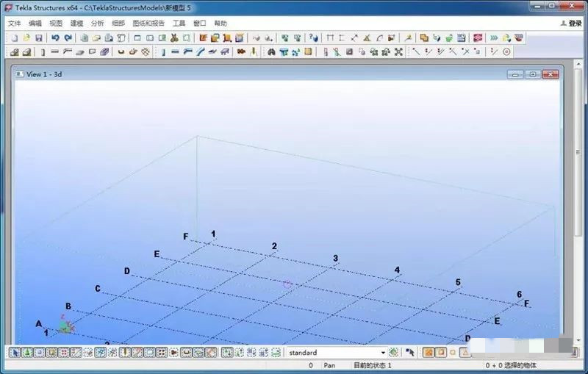This screenshot has width=588, height=374.
Task: Select the steel column creation tool
Action: click(x=43, y=52)
